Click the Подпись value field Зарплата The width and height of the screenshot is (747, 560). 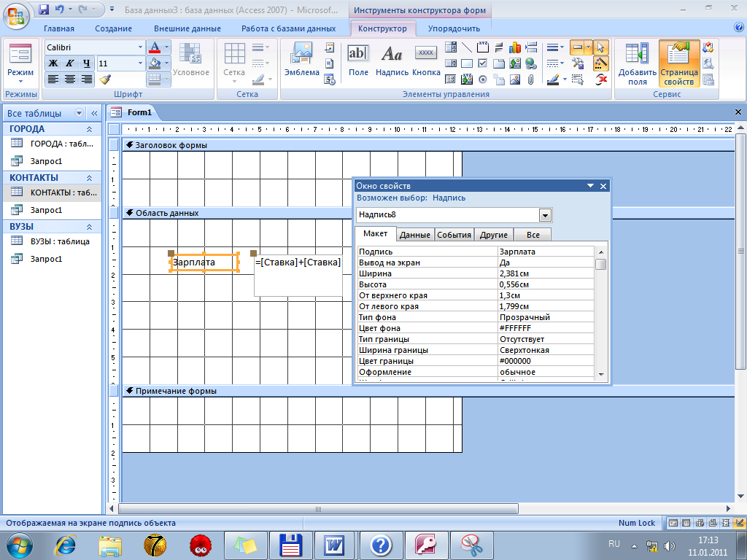[x=546, y=252]
